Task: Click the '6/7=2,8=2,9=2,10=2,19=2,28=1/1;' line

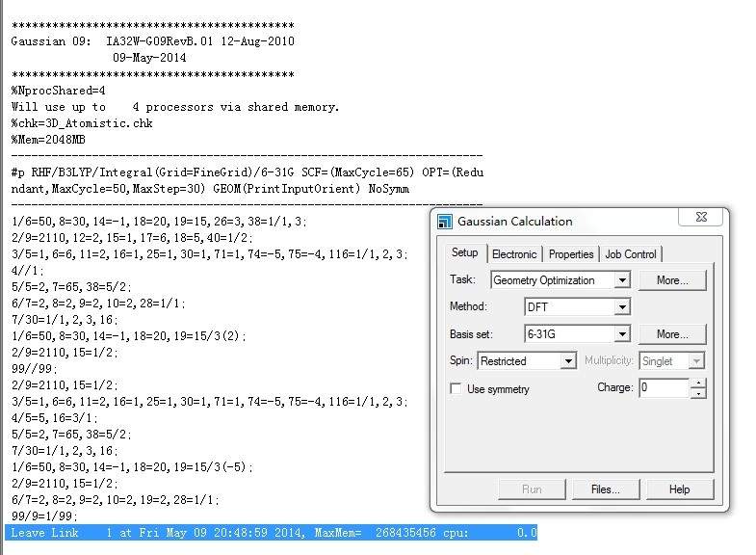Action: (x=116, y=499)
